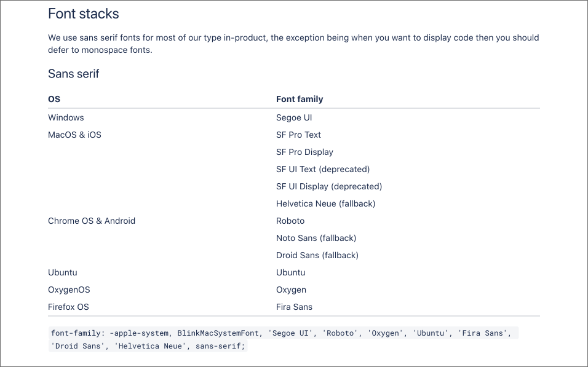Click the Chrome OS & Android label
Viewport: 588px width, 367px height.
coord(92,221)
